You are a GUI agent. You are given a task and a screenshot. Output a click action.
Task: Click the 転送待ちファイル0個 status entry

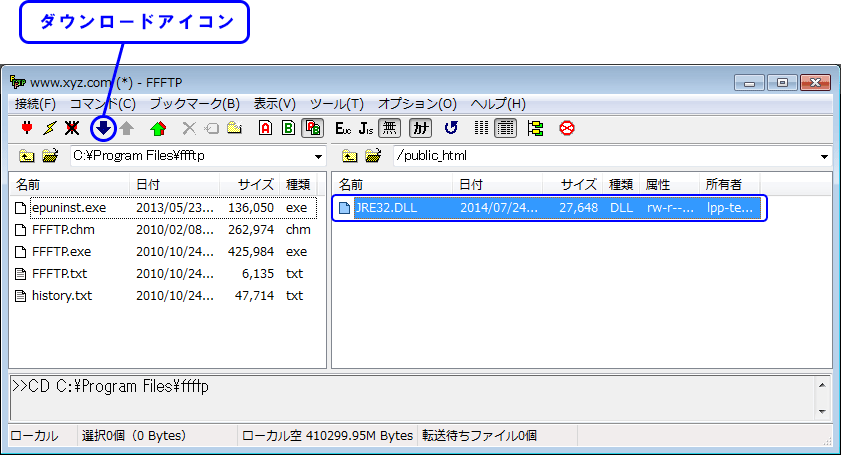click(479, 436)
